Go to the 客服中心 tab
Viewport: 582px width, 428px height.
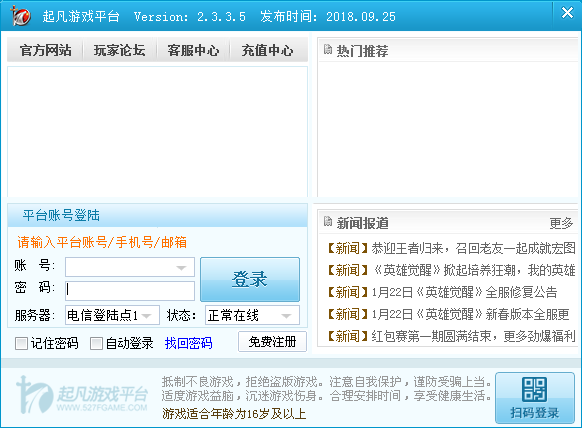pyautogui.click(x=193, y=50)
